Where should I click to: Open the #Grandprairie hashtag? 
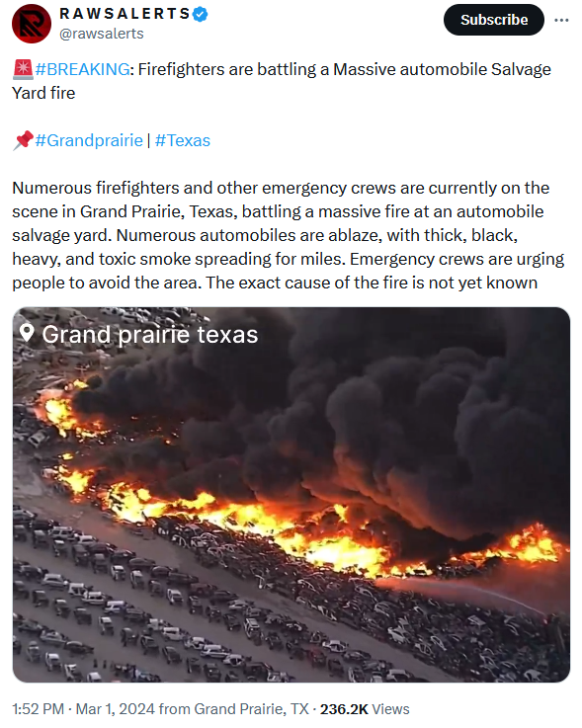pyautogui.click(x=89, y=140)
